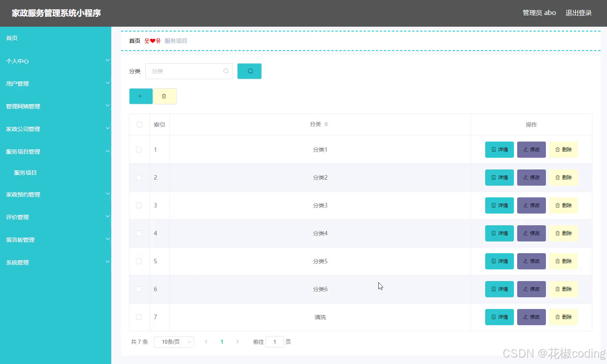Click the 前往 page number input
Viewport: 607px width, 364px height.
click(x=275, y=342)
